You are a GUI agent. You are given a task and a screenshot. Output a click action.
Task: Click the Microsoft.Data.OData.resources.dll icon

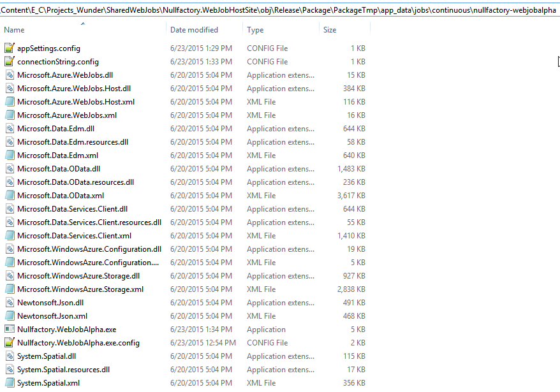[10, 182]
